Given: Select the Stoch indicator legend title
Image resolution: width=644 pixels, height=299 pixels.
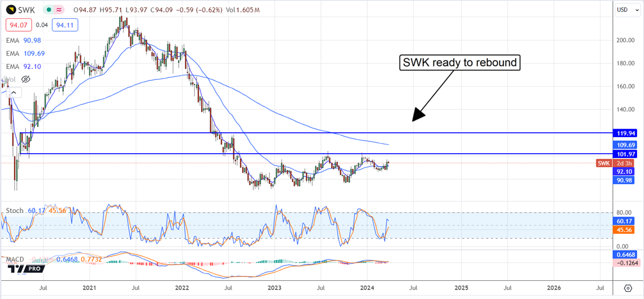Looking at the screenshot, I should tap(14, 211).
